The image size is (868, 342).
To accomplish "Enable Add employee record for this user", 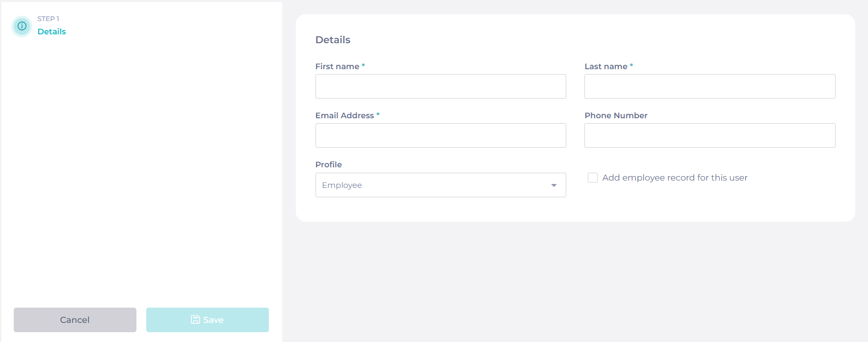I will coord(593,178).
